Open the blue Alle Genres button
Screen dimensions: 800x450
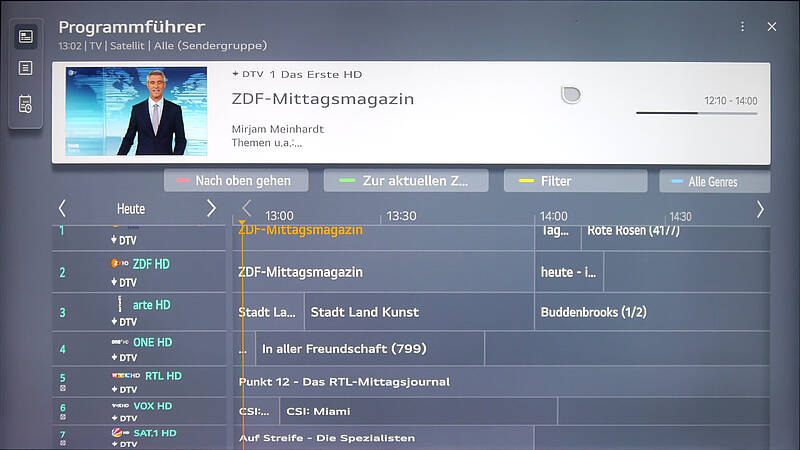click(715, 181)
